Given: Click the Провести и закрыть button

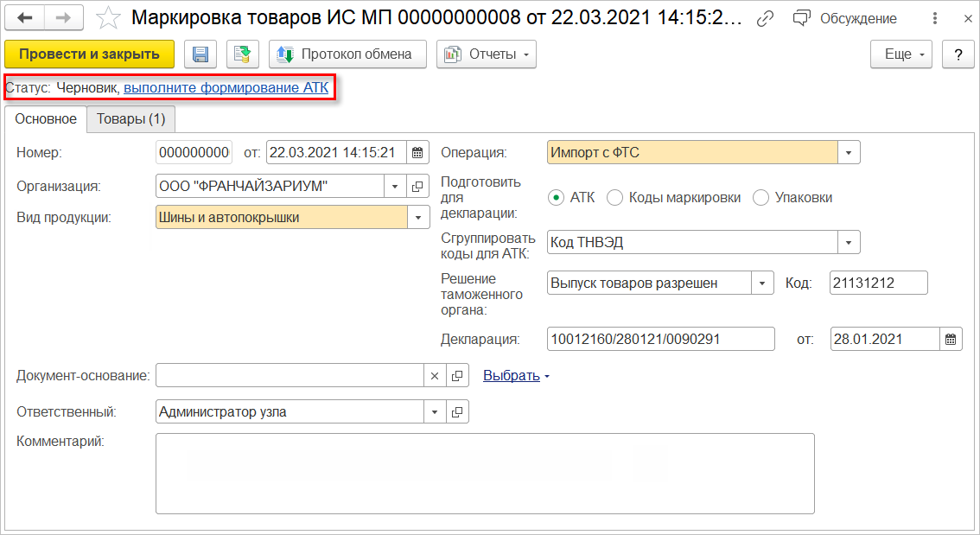Looking at the screenshot, I should coord(89,54).
